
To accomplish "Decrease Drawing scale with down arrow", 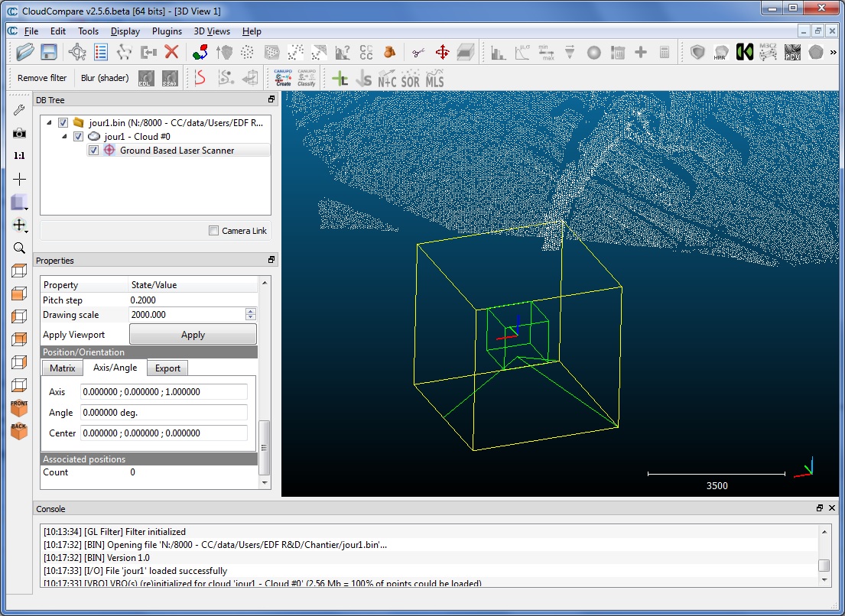I will coord(251,318).
